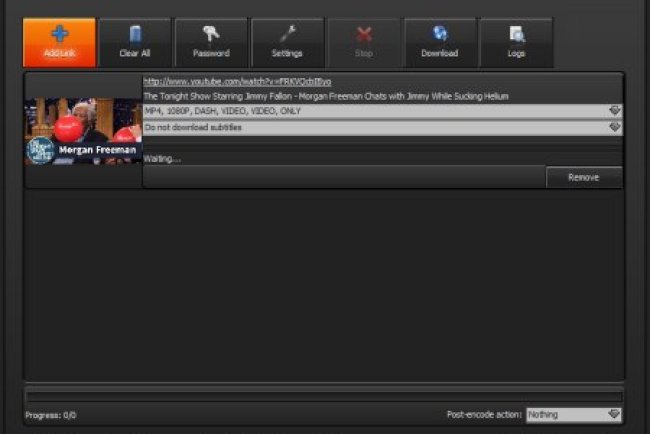Click the 'Progress: 0/0' status label
Screen dimensions: 650x434
50,415
